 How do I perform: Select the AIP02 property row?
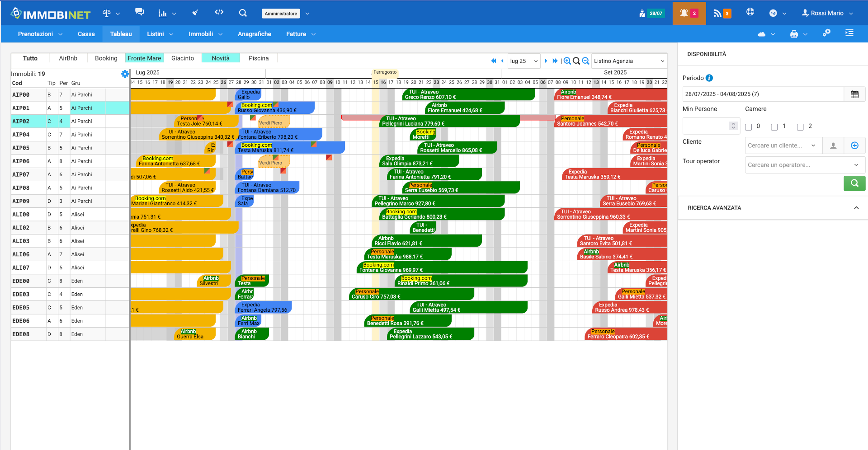70,121
